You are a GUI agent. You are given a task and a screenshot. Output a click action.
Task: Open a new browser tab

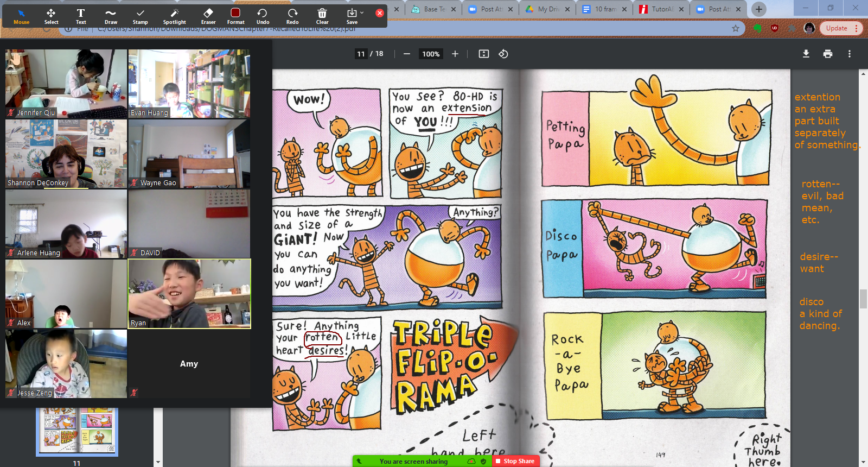(x=759, y=9)
